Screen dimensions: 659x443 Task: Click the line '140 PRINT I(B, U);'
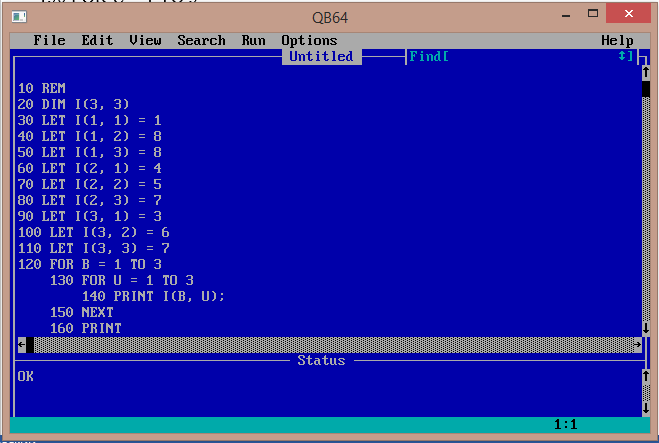click(153, 296)
